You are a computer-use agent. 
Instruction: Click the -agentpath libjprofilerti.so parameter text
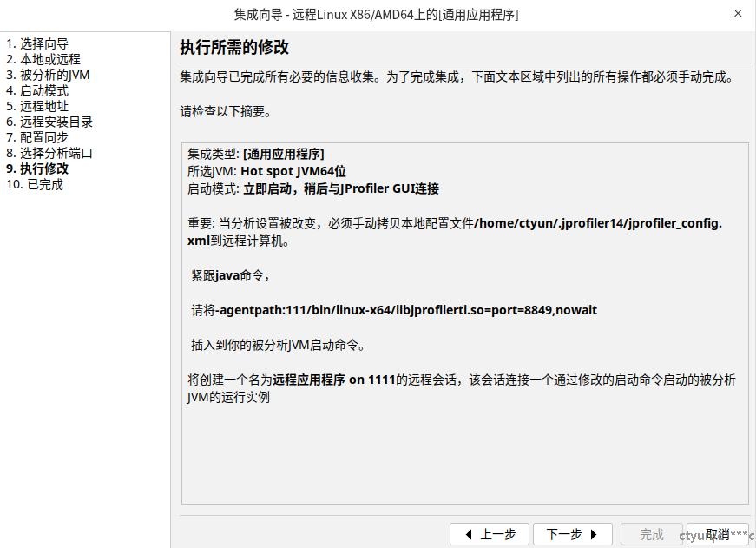408,310
